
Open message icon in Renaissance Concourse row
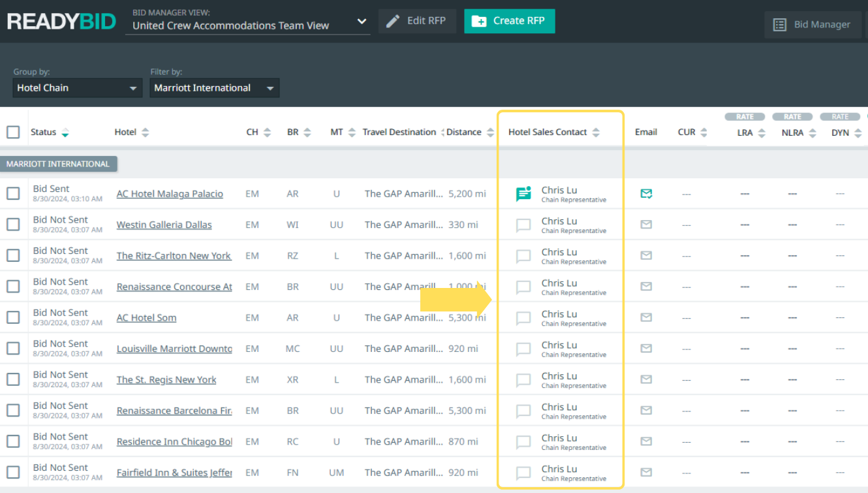point(523,287)
